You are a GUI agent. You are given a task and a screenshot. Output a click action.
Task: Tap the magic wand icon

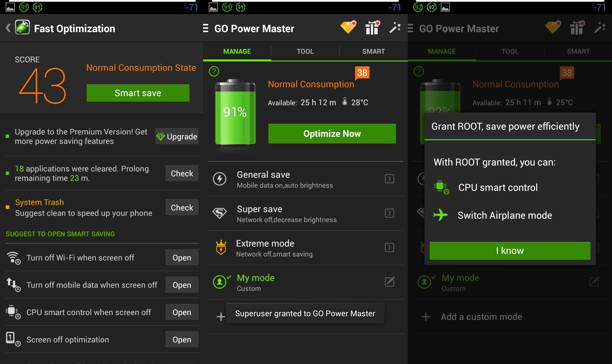tap(395, 28)
